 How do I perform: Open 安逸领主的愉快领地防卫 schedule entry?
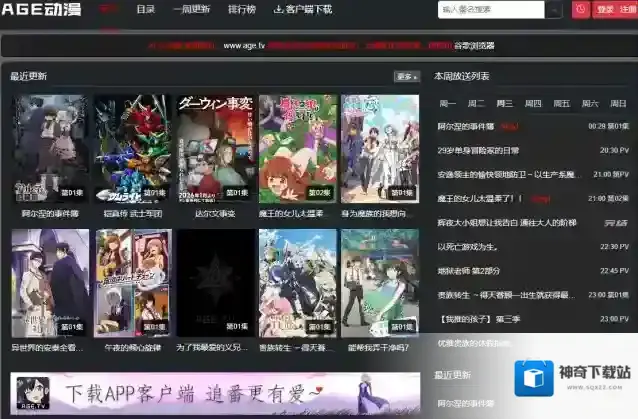click(509, 175)
